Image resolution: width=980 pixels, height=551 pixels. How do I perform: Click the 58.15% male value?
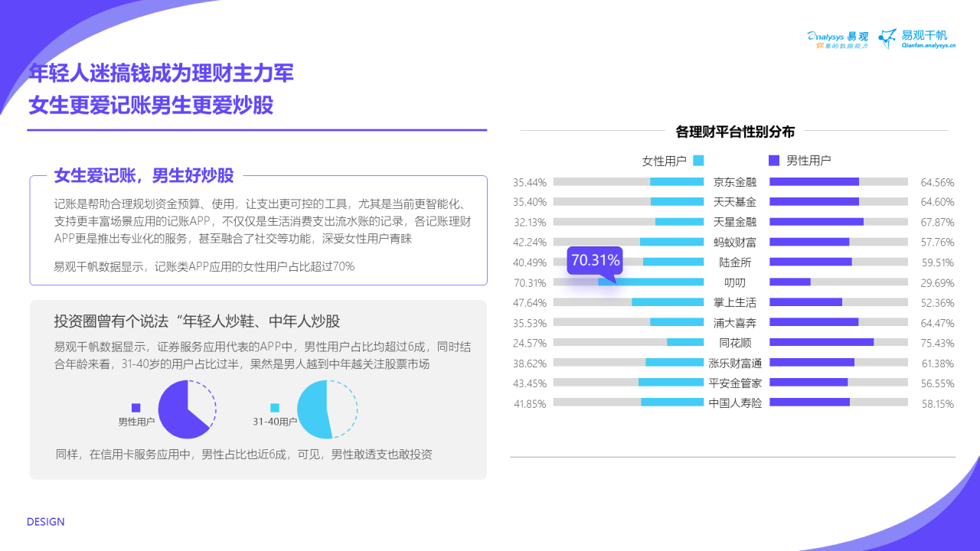[x=938, y=403]
